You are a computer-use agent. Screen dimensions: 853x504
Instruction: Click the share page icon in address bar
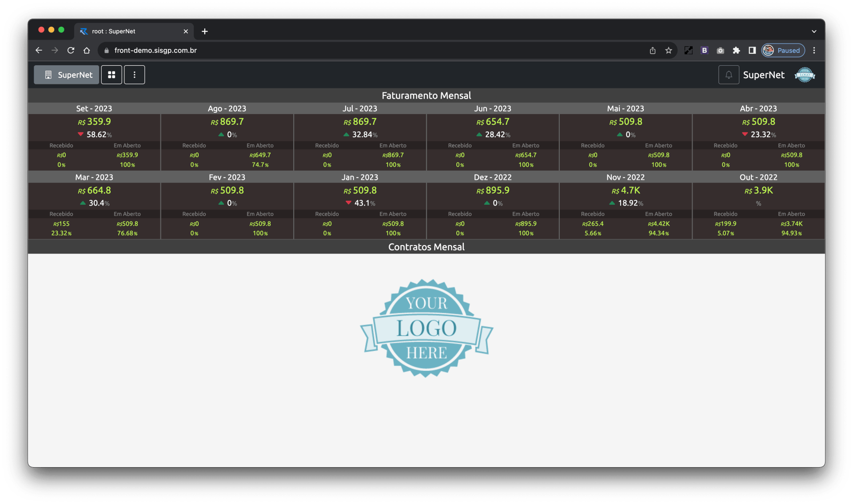click(652, 50)
